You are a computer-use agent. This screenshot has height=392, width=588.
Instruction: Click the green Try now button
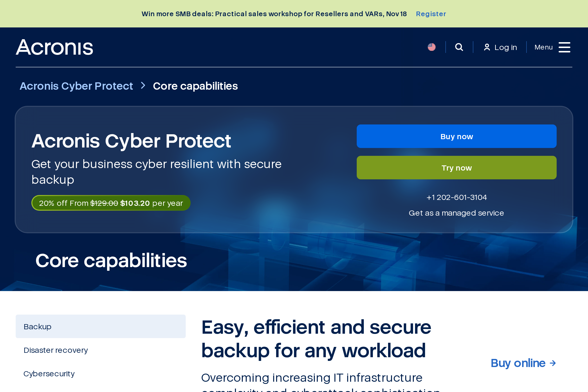pyautogui.click(x=456, y=168)
